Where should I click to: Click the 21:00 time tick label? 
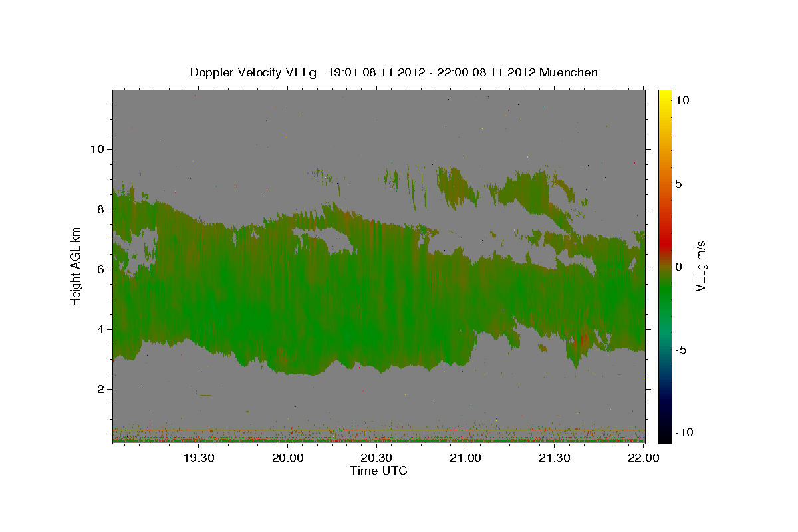point(465,458)
